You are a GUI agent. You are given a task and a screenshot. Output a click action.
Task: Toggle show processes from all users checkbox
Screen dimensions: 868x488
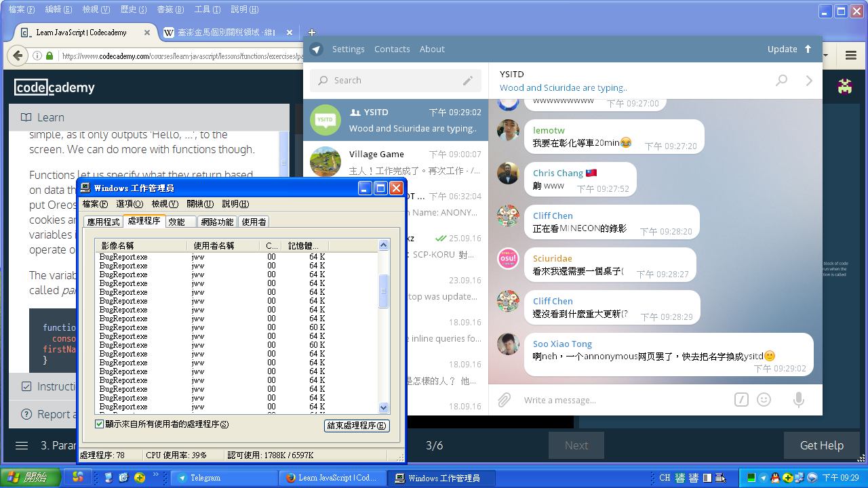100,424
